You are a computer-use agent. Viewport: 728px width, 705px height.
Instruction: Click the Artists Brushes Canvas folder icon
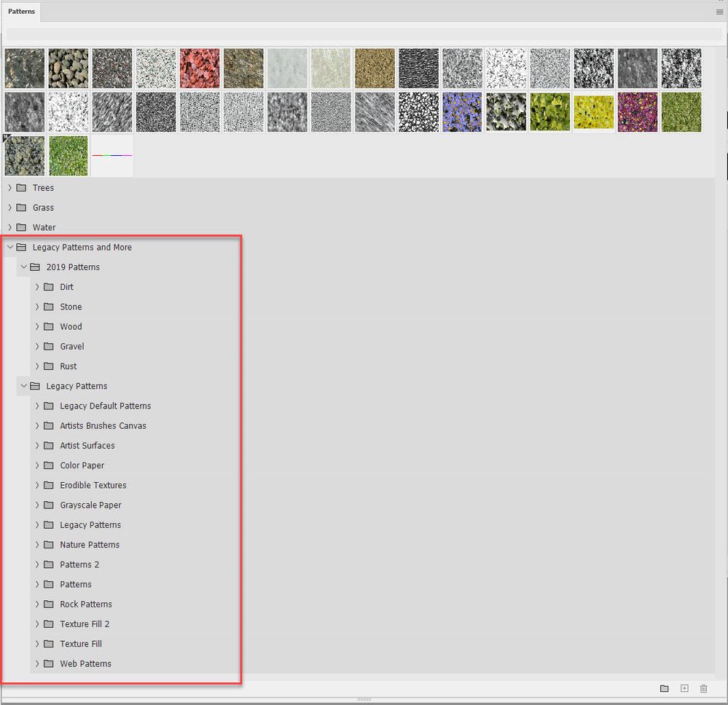pos(49,425)
